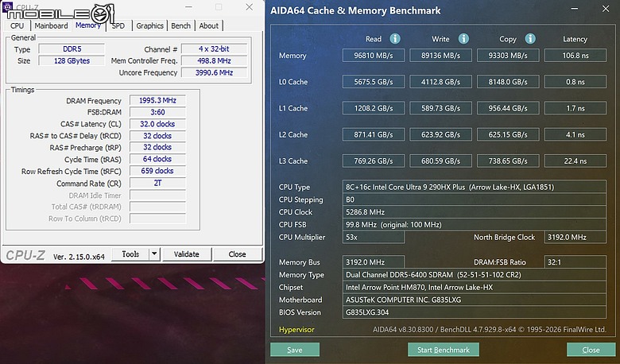Click the DRAM Frequency value 1995.3 MHz
The image size is (620, 364).
[157, 100]
